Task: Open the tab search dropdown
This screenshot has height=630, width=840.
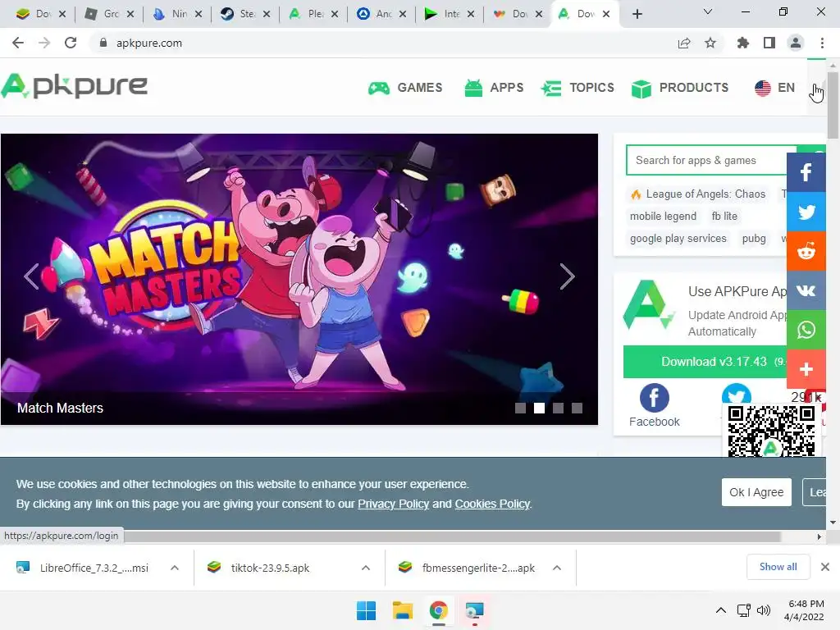Action: [708, 11]
